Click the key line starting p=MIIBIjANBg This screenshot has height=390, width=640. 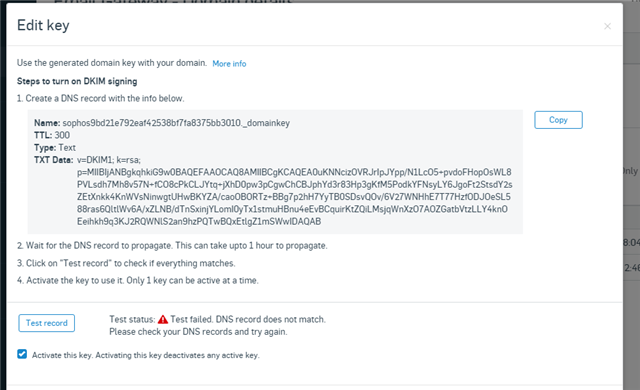pos(294,172)
